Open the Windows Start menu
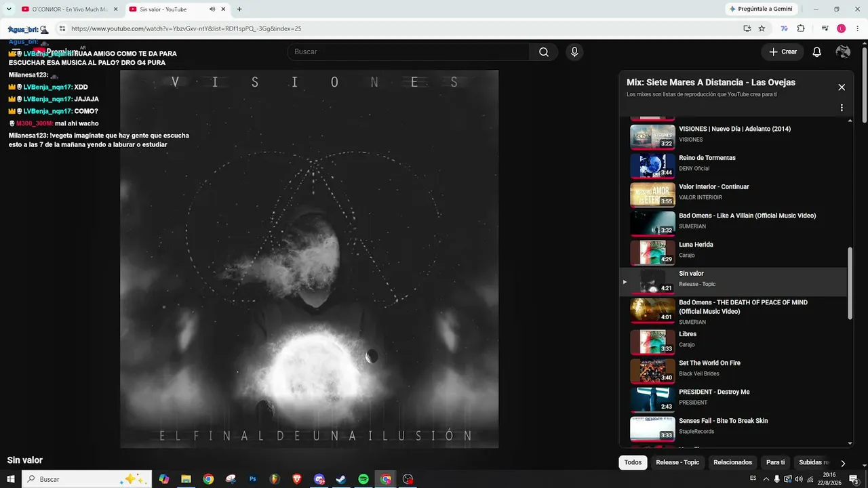The image size is (868, 488). 11,479
